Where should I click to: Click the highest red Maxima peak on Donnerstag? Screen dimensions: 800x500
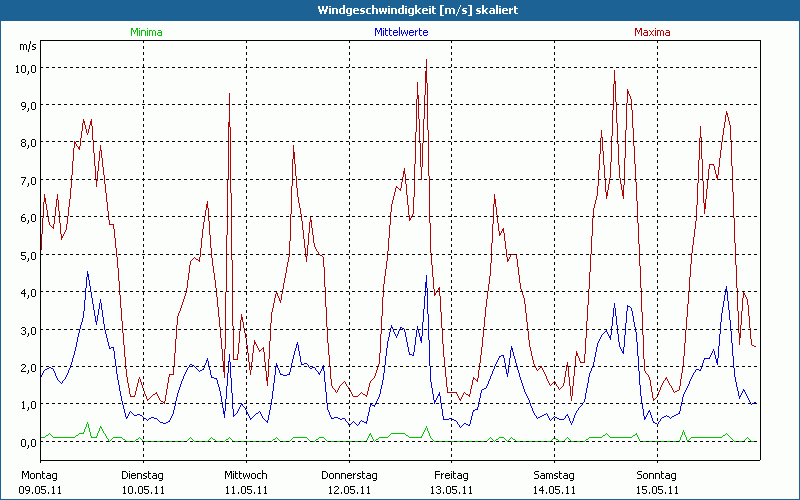[x=427, y=60]
